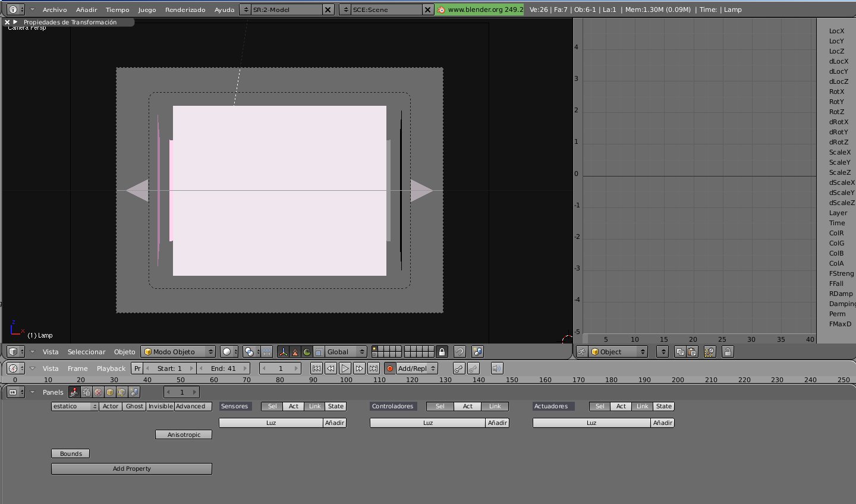Click the 3D view layer lock icon
This screenshot has width=856, height=504.
(x=442, y=352)
